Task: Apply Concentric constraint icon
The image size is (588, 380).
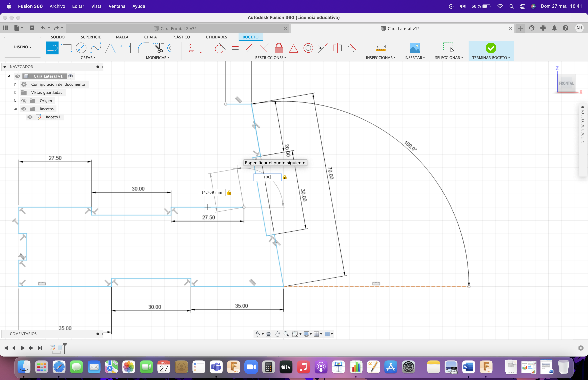Action: pos(308,48)
